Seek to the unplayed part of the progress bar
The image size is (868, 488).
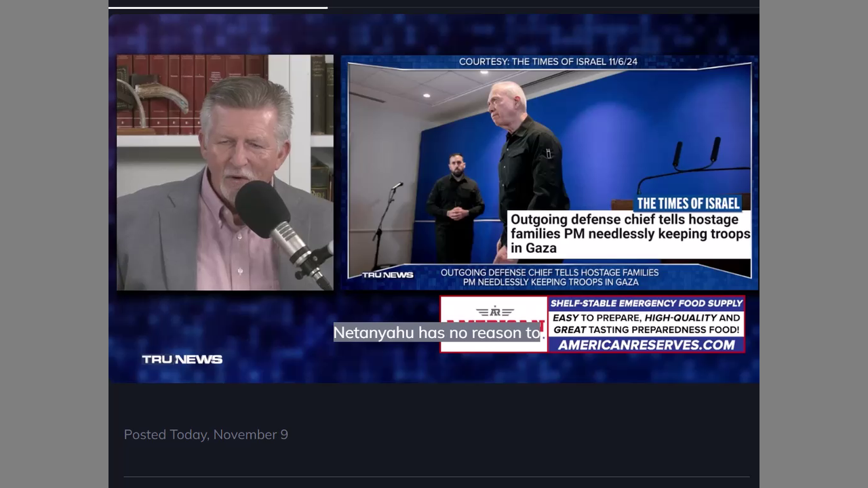542,7
